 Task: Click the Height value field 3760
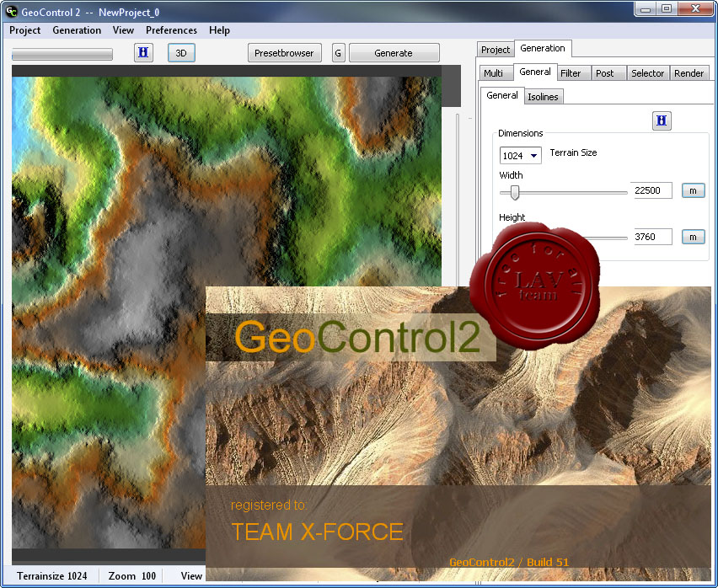(x=653, y=237)
